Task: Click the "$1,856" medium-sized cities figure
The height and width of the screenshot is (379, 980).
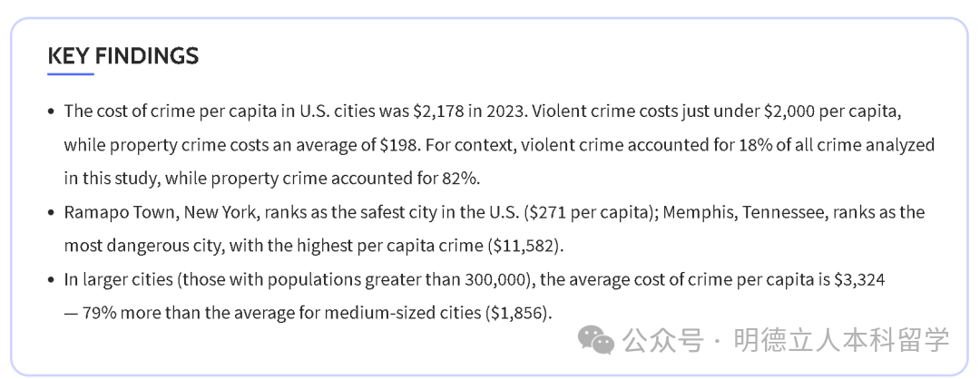Action: coord(518,314)
